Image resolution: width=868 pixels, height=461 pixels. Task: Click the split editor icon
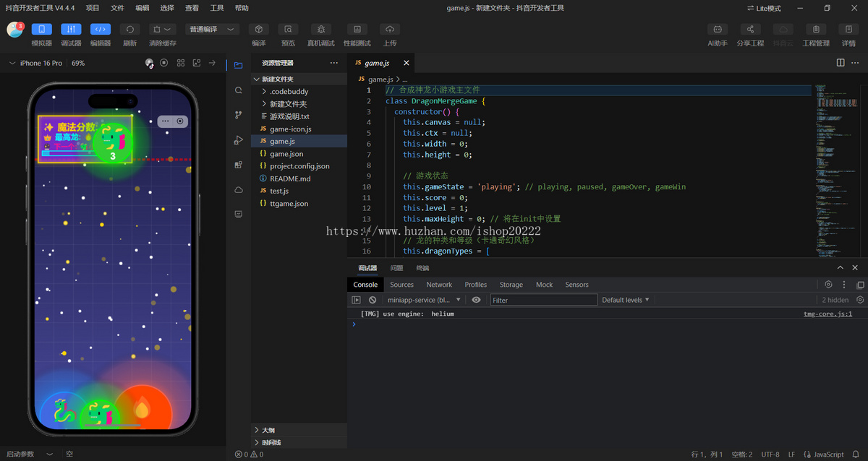pyautogui.click(x=841, y=63)
